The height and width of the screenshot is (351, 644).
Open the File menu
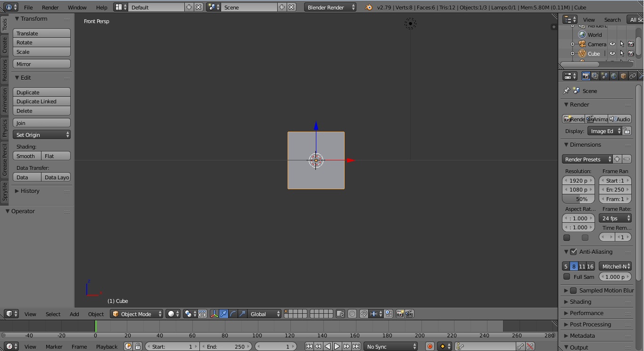pos(28,7)
